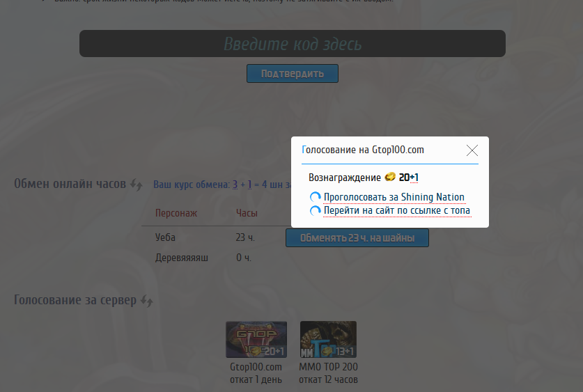
Task: Click the gold coin reward icon
Action: click(390, 178)
